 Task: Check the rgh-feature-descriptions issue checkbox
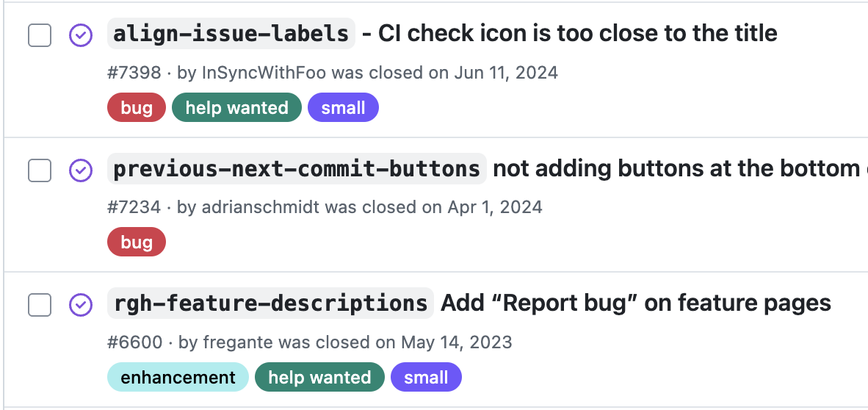point(40,304)
